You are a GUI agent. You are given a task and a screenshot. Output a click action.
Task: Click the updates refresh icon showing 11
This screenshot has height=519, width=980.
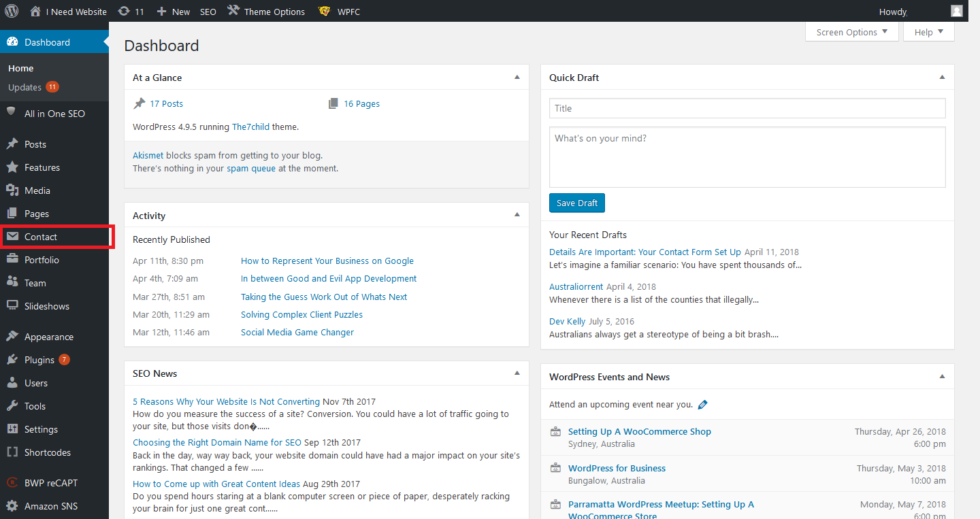(x=124, y=12)
